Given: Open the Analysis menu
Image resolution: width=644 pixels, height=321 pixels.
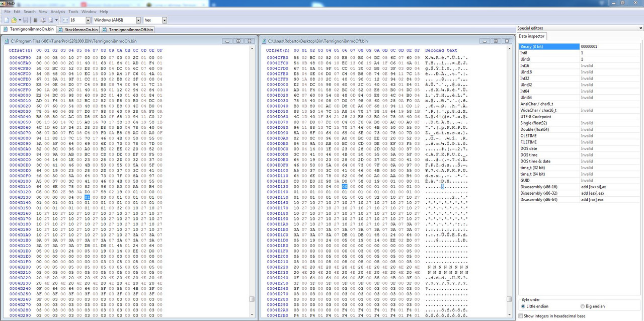Looking at the screenshot, I should pyautogui.click(x=58, y=12).
